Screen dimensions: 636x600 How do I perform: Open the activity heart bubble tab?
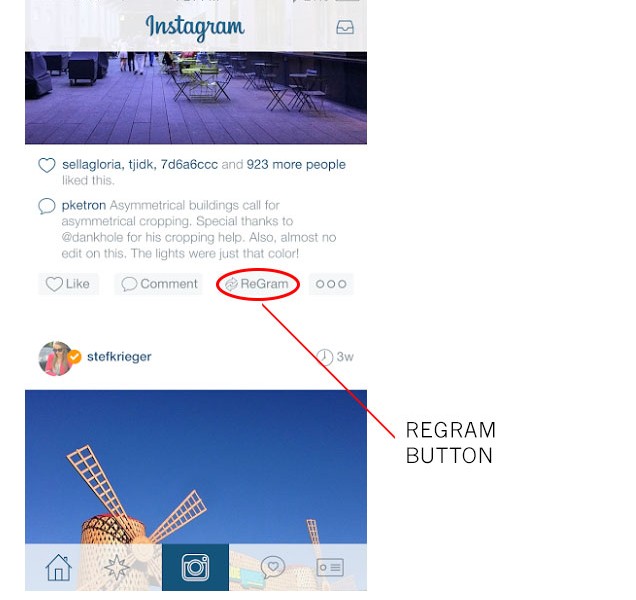pos(273,567)
